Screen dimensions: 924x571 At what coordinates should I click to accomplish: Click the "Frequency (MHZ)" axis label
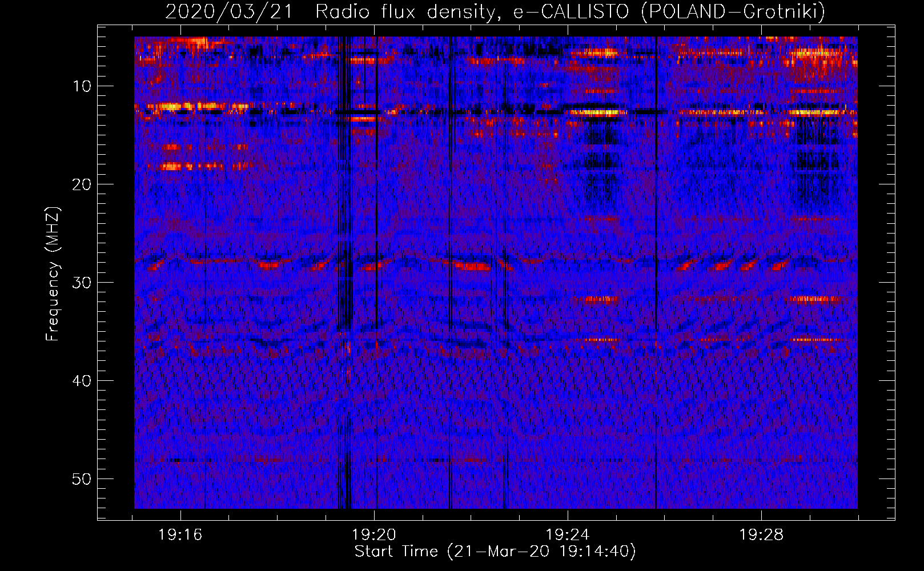(53, 274)
